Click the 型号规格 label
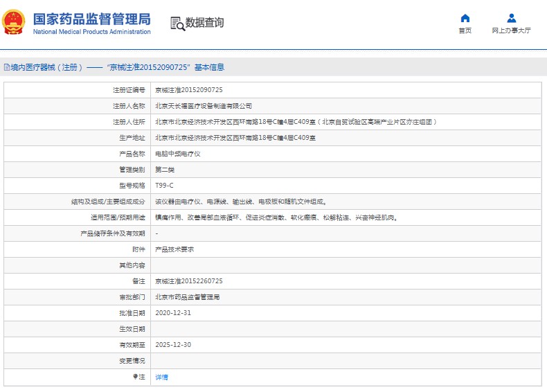This screenshot has width=547, height=392. coord(132,186)
